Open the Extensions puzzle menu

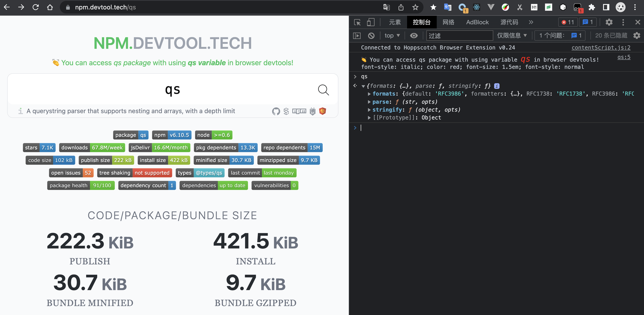(x=592, y=7)
